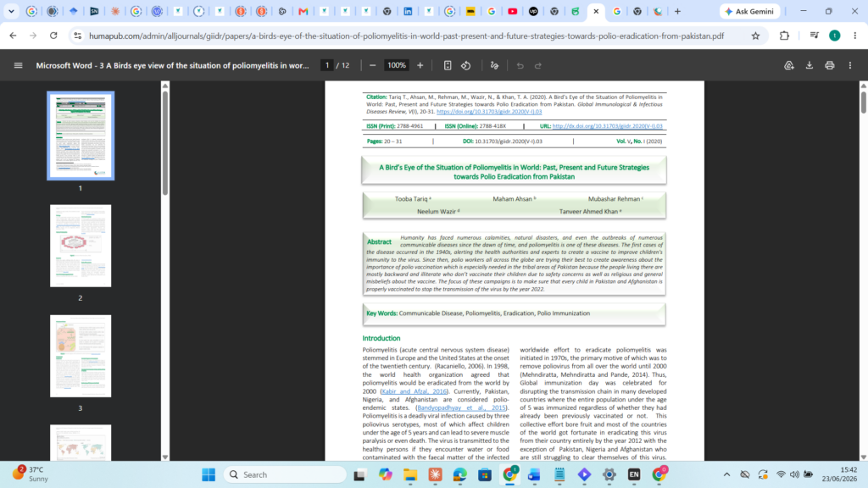This screenshot has height=488, width=868.
Task: Bookmark this page with the star
Action: point(755,36)
